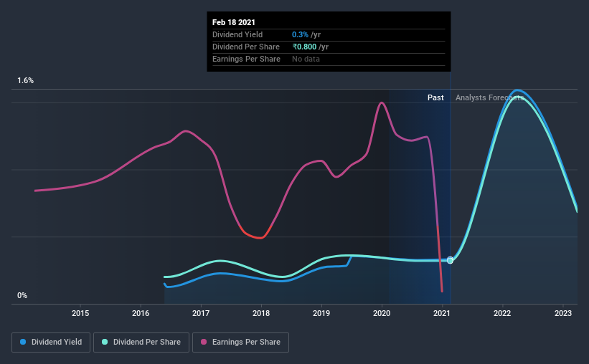Click the Analysts Forecasts section label
589x364 pixels.
coord(489,97)
